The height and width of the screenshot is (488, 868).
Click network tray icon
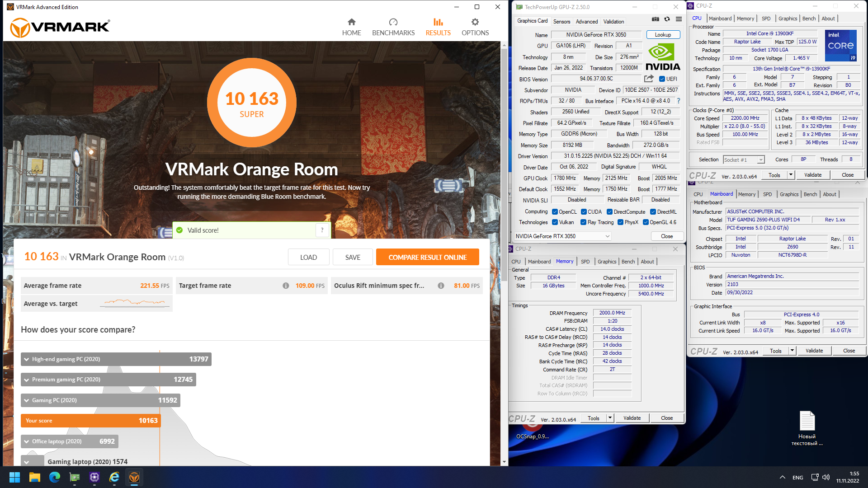815,477
